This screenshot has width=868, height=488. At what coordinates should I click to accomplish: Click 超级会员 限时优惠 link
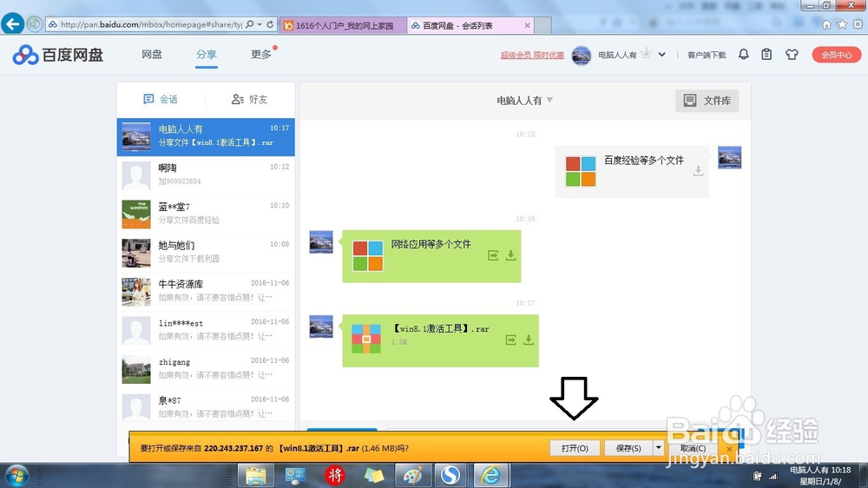tap(532, 55)
